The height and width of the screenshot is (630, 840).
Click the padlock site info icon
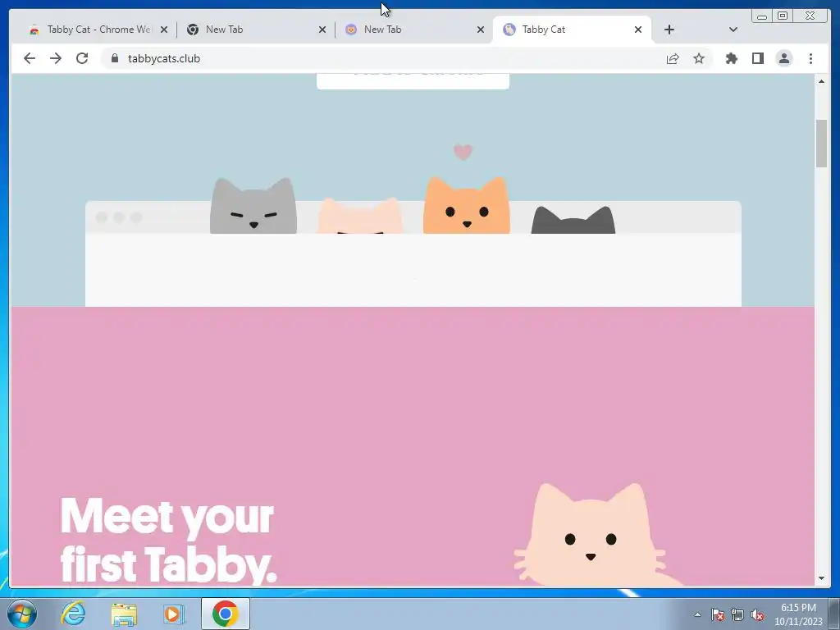115,58
